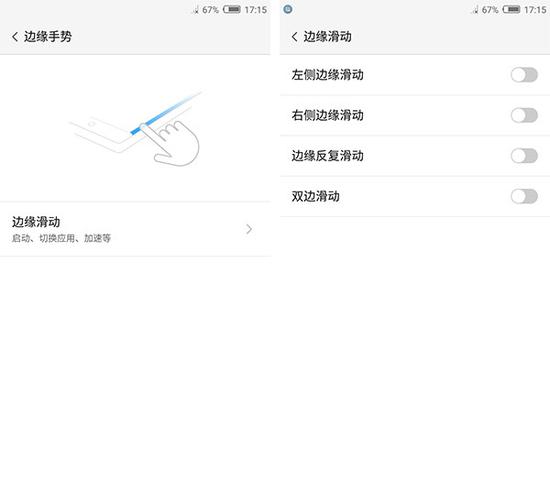Enable 左侧边缘滑动 toggle
550x480 pixels.
tap(524, 75)
